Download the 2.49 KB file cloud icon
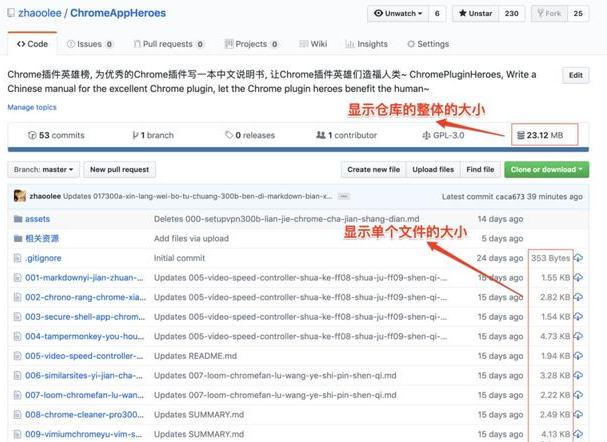 [x=578, y=414]
